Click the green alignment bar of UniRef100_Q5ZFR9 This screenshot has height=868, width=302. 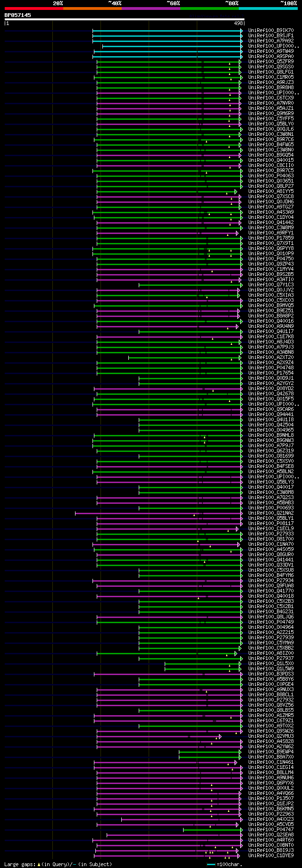click(x=170, y=62)
